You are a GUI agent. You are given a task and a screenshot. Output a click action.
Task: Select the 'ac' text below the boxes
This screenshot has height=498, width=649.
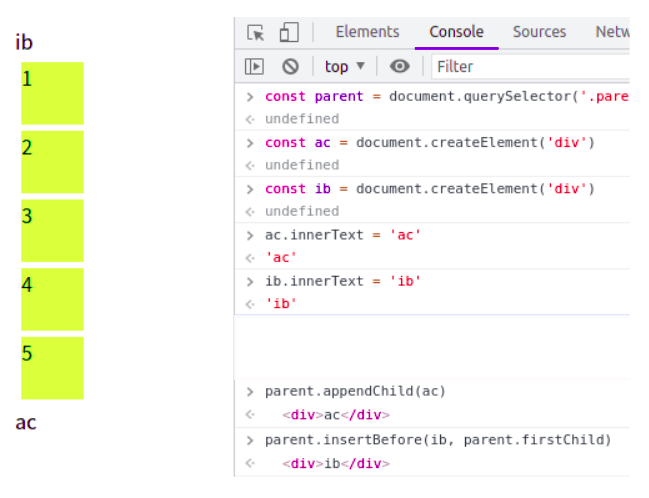coord(26,423)
